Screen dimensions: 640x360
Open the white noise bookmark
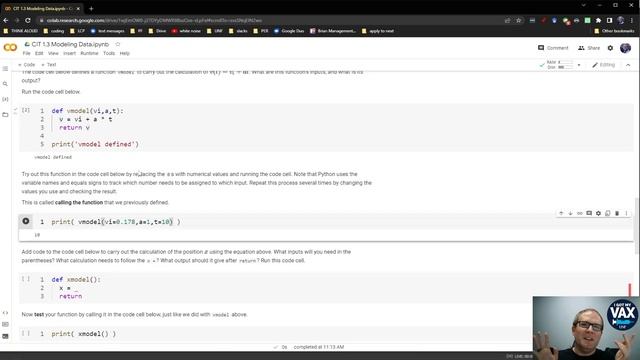187,31
